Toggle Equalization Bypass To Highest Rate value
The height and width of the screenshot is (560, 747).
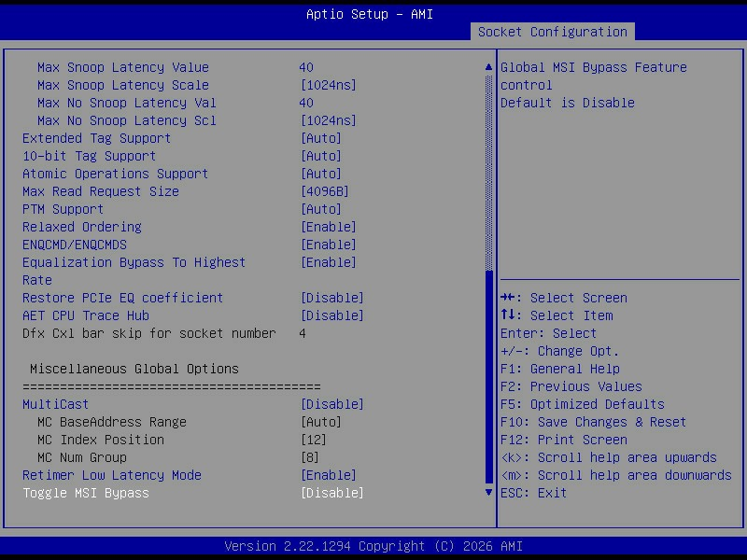click(x=329, y=262)
